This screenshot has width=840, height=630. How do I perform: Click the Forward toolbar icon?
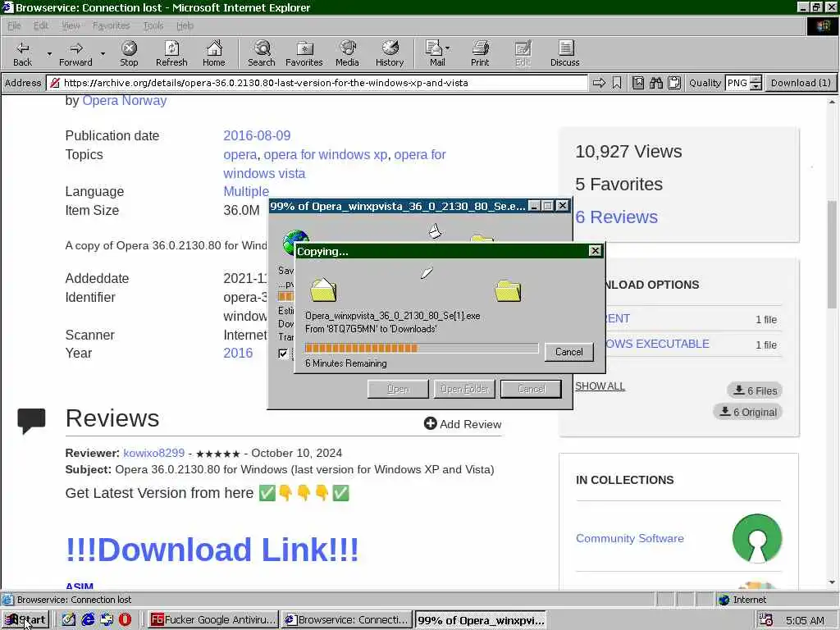(x=75, y=53)
